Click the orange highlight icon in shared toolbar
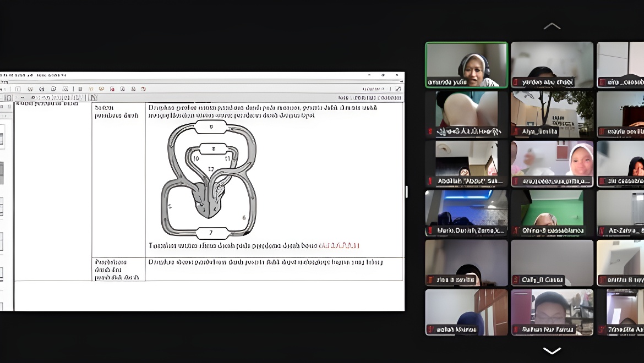The height and width of the screenshot is (363, 644). click(91, 89)
